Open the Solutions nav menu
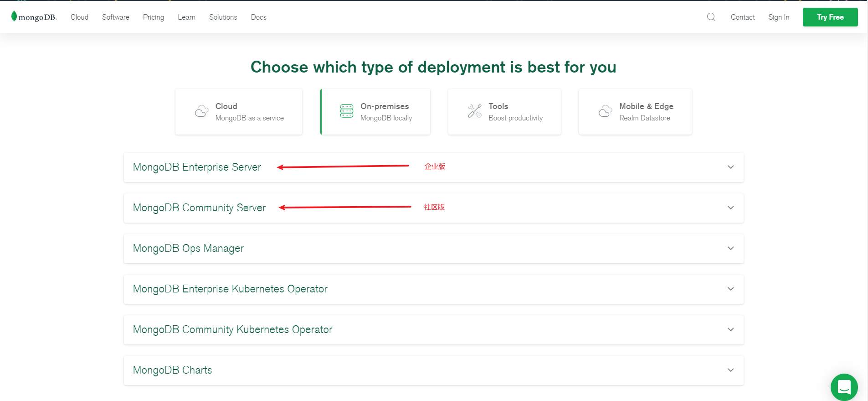Viewport: 868px width, 401px height. coord(223,17)
